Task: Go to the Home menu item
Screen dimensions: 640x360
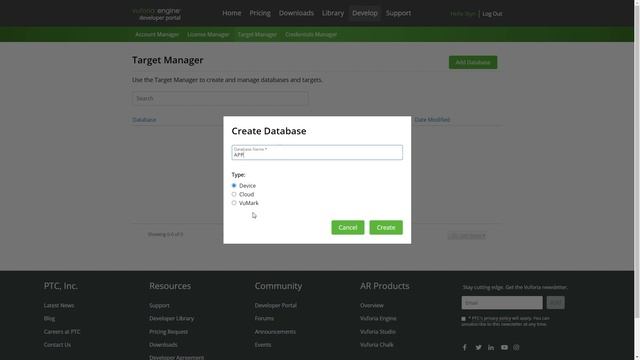Action: (231, 13)
